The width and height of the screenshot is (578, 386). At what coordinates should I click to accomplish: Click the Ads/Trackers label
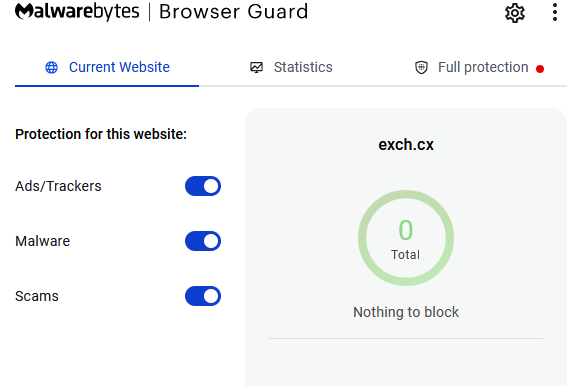[58, 186]
